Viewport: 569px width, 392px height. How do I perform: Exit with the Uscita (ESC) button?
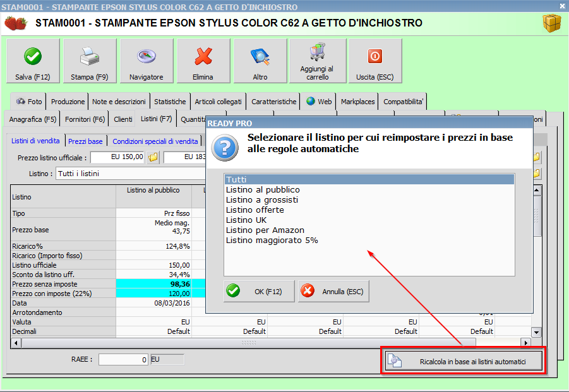click(x=375, y=61)
